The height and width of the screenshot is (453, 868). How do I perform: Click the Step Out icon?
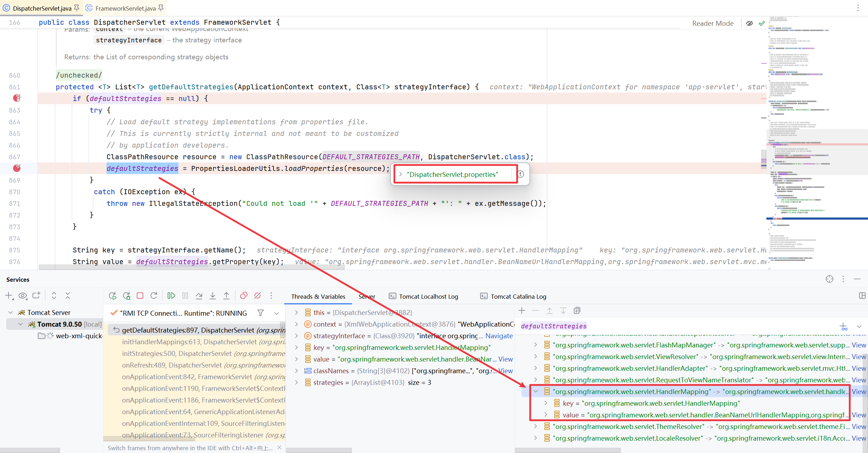click(226, 296)
